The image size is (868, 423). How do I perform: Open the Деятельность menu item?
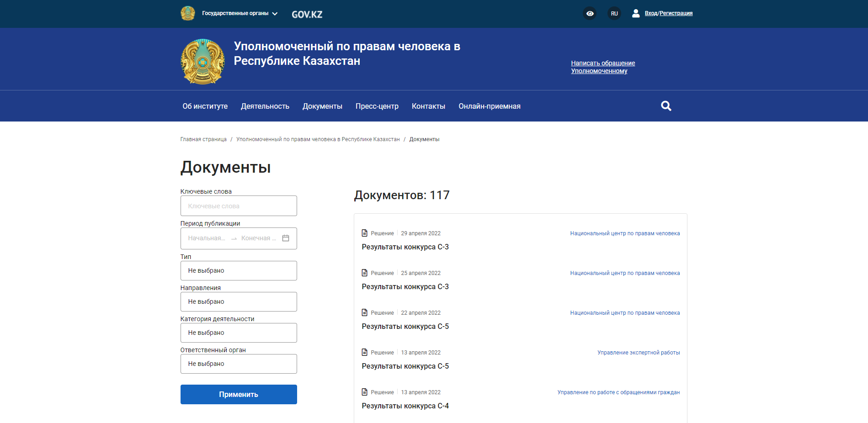265,106
